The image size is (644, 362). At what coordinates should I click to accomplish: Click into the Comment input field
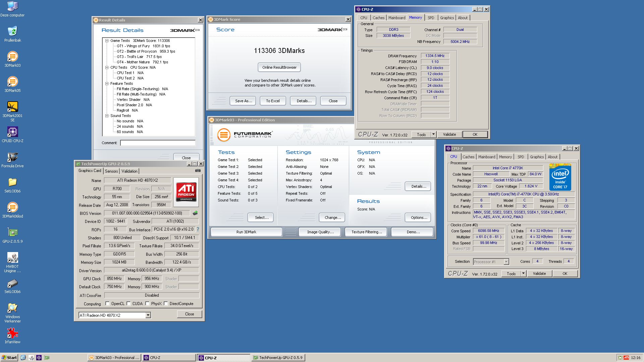click(x=158, y=143)
